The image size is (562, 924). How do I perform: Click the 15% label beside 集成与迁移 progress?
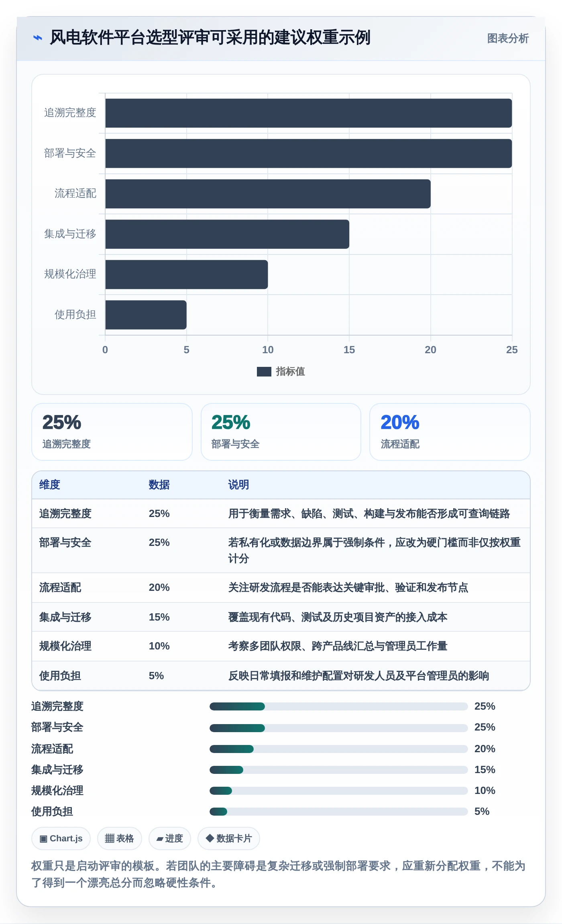(x=485, y=770)
